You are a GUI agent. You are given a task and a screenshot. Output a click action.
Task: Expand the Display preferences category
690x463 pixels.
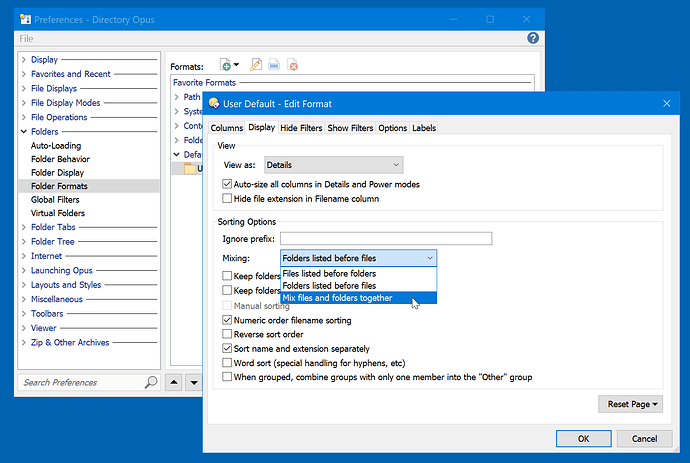tap(24, 59)
